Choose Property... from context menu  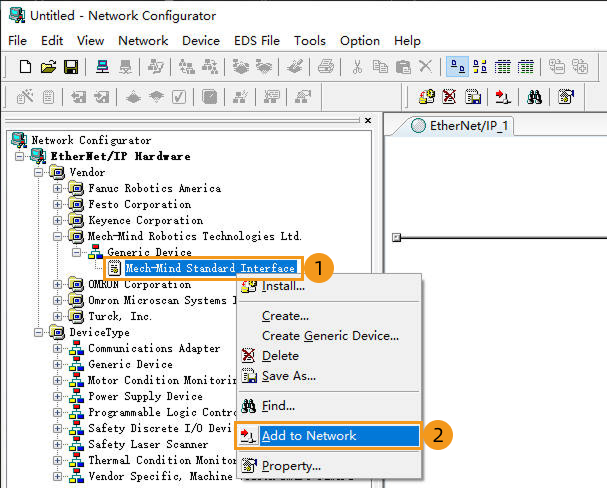click(x=329, y=466)
